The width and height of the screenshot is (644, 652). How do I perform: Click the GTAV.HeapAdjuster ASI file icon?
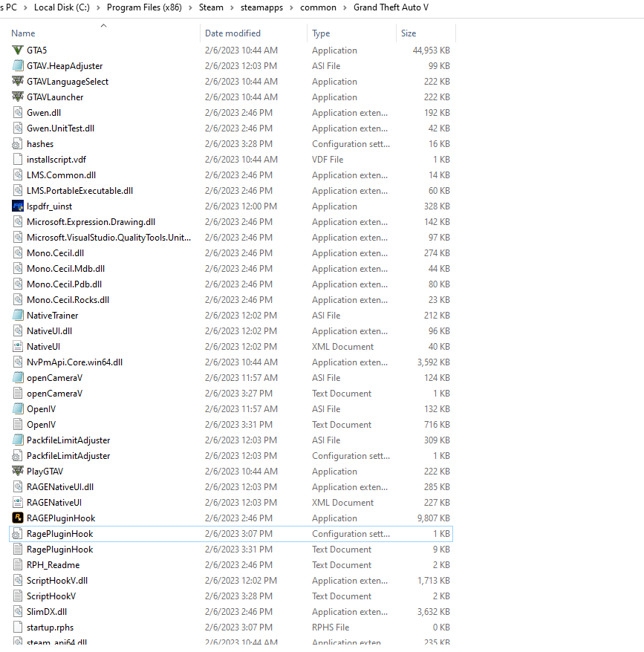(18, 65)
